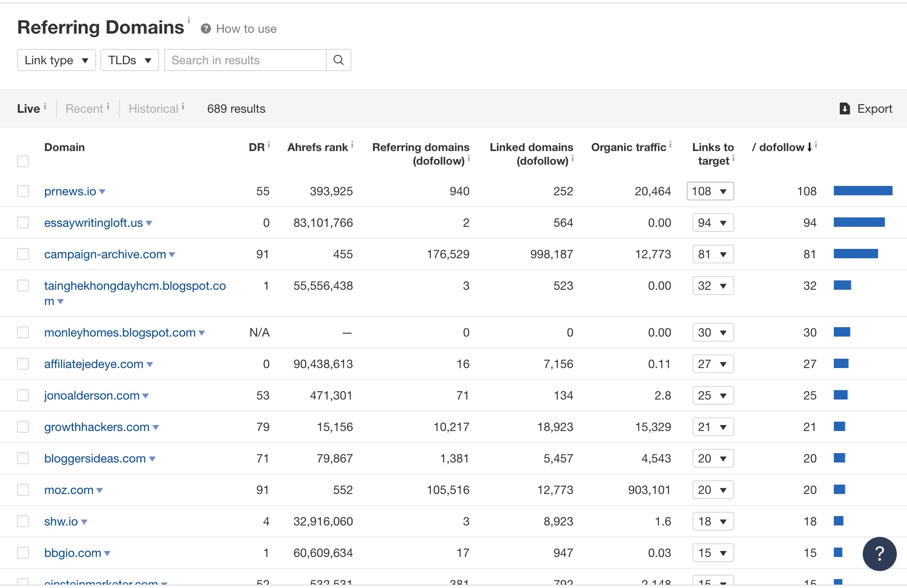The image size is (907, 588).
Task: Open the moz.com domain link
Action: [69, 490]
